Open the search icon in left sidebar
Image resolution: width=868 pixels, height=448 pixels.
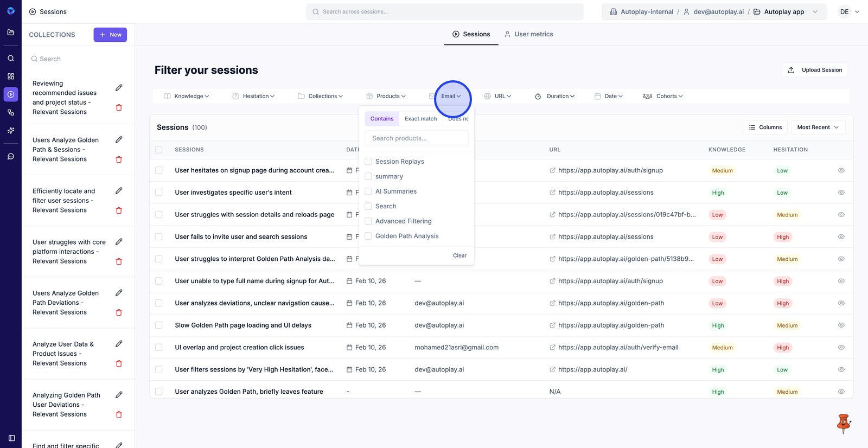(x=11, y=58)
